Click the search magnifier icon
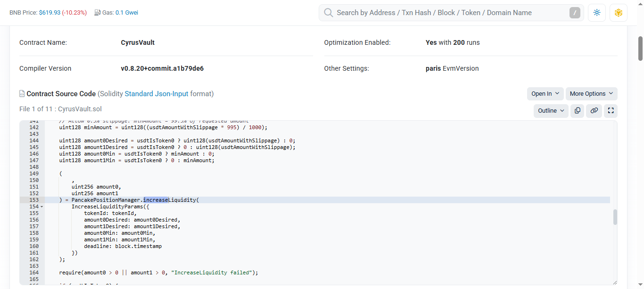The image size is (644, 289). tap(328, 13)
